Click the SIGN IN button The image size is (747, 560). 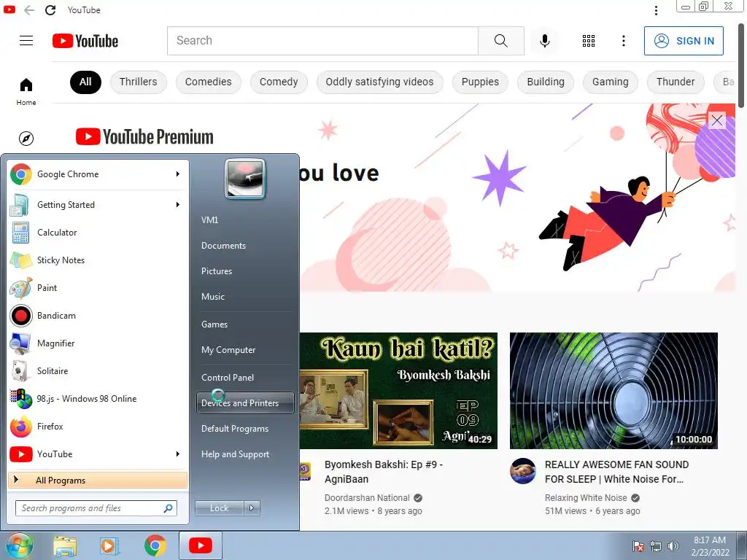tap(684, 41)
